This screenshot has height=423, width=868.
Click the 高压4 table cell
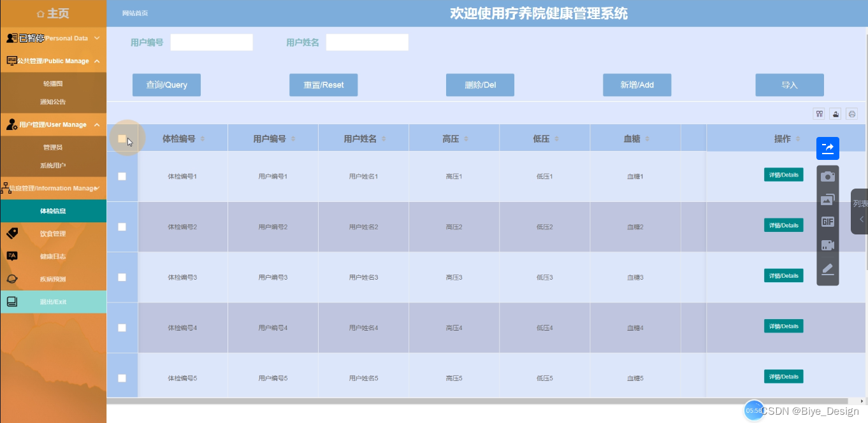454,328
